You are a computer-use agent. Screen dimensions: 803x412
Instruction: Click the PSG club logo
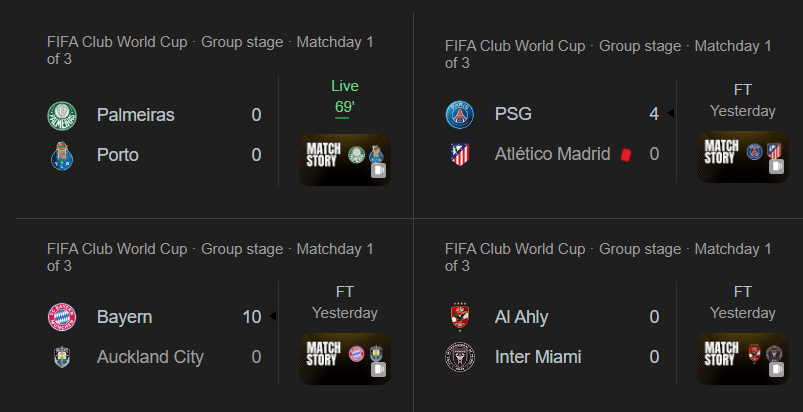(x=459, y=115)
